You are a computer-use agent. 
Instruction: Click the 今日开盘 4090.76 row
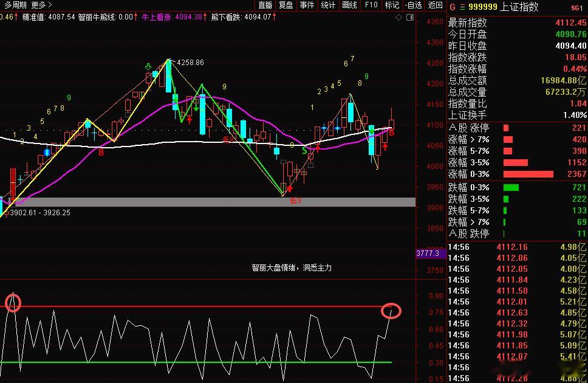518,34
